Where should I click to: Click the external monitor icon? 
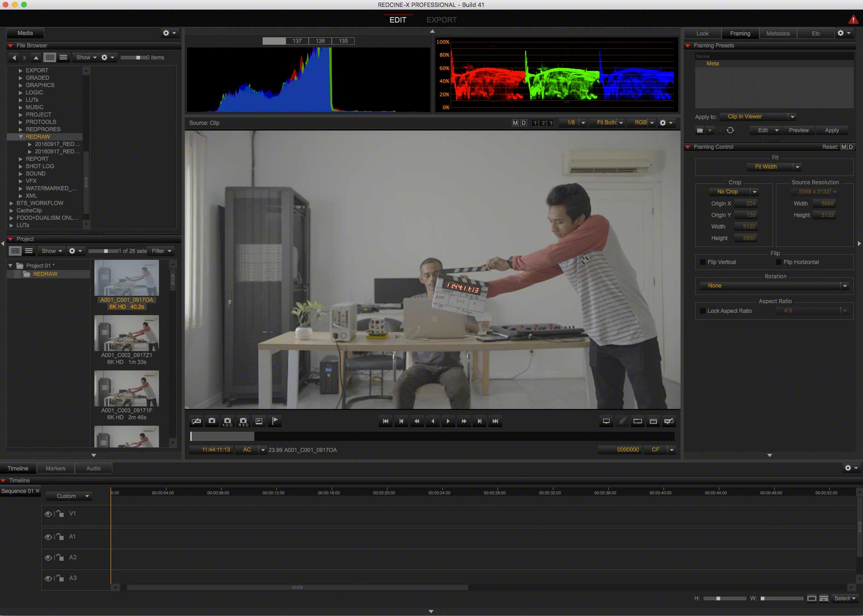tap(606, 421)
